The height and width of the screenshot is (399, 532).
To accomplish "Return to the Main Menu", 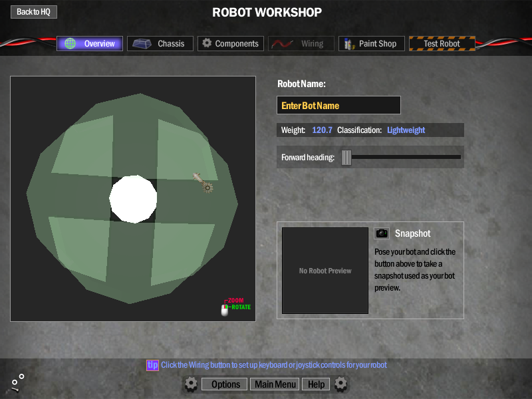I will (275, 384).
